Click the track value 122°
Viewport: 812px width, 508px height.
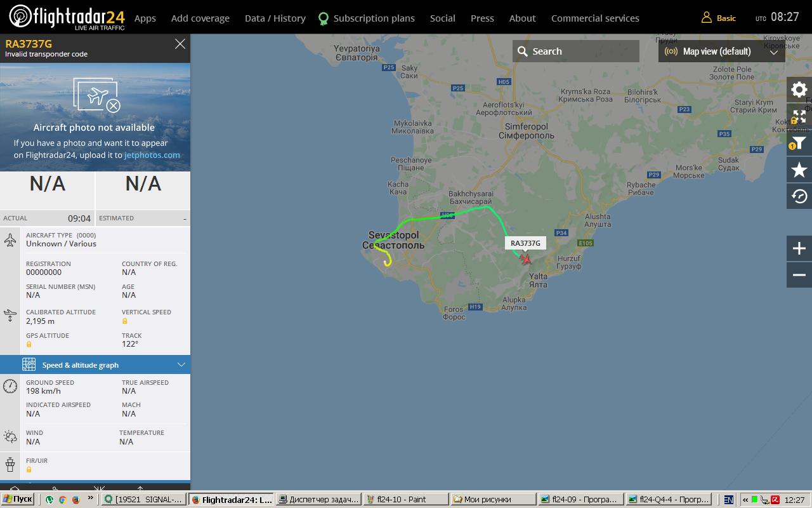(129, 344)
